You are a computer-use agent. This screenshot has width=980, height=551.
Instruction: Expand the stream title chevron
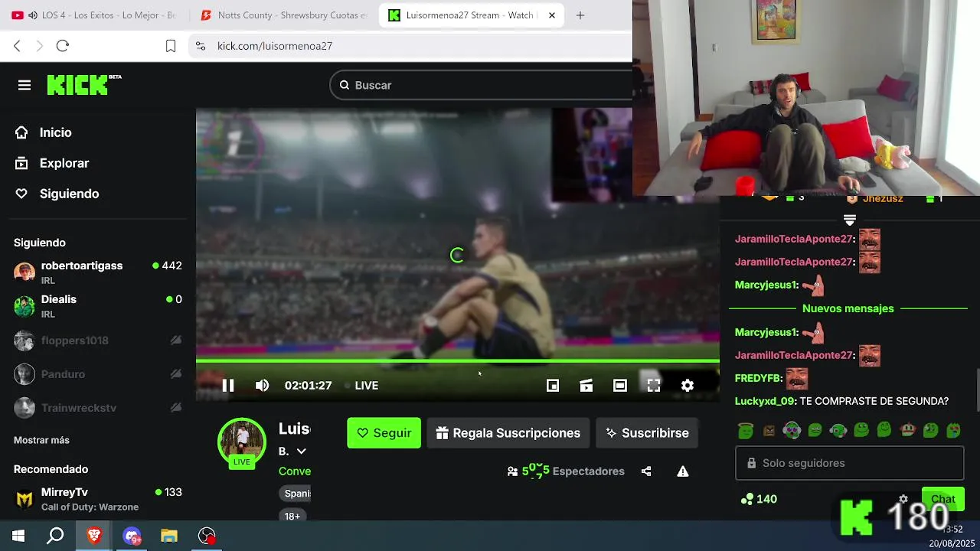point(301,452)
